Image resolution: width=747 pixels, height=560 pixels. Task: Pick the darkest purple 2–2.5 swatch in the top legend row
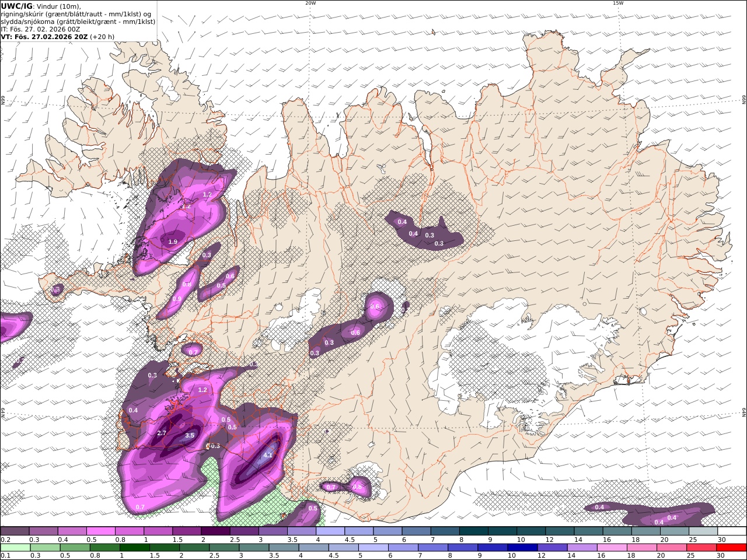pos(215,531)
